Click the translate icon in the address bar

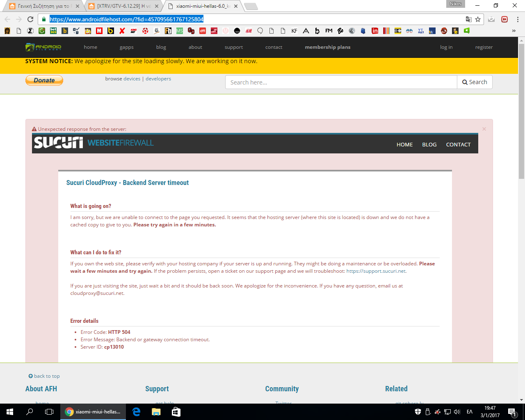[x=468, y=19]
